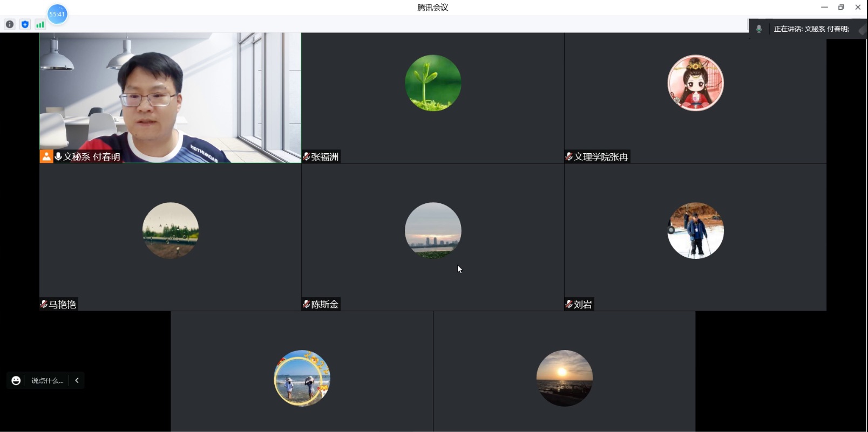Click muted microphone next to 陈斯金
The image size is (868, 432).
tap(306, 304)
